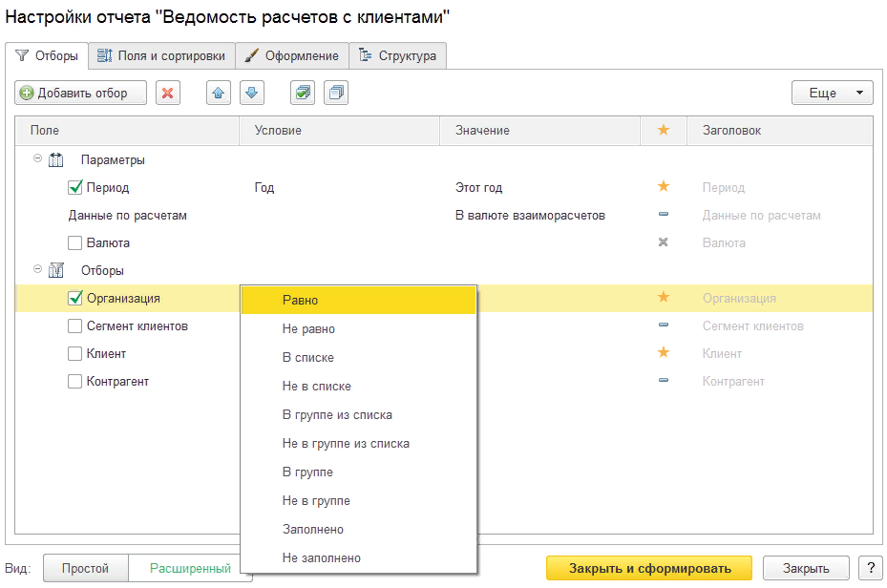Click the gold star in Период row
The width and height of the screenshot is (887, 588).
(664, 187)
